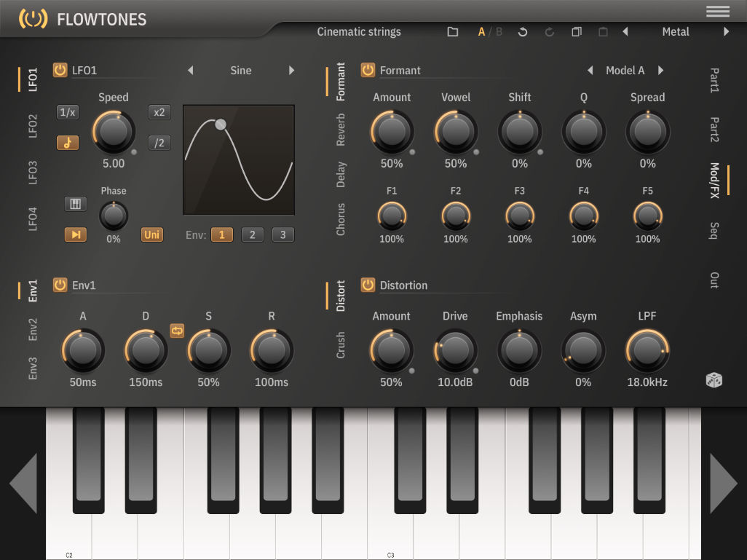Image resolution: width=747 pixels, height=560 pixels.
Task: Click the Formant F3 knob
Action: pyautogui.click(x=519, y=216)
